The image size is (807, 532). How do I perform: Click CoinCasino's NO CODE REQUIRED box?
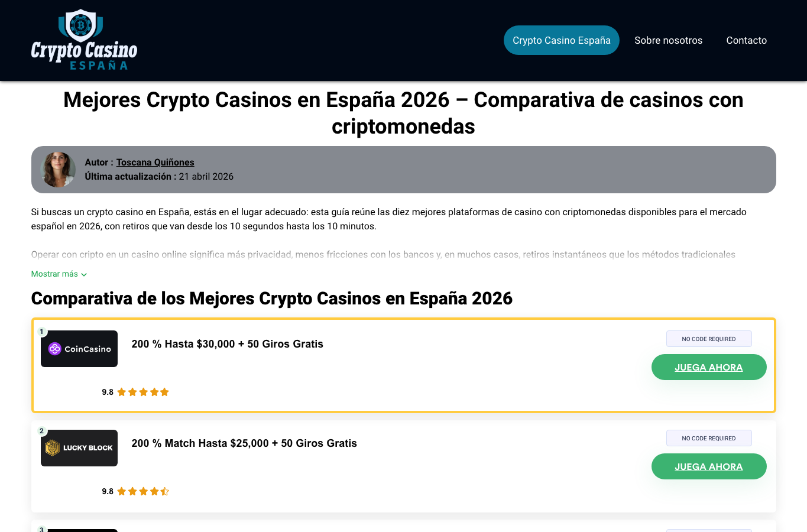[709, 339]
